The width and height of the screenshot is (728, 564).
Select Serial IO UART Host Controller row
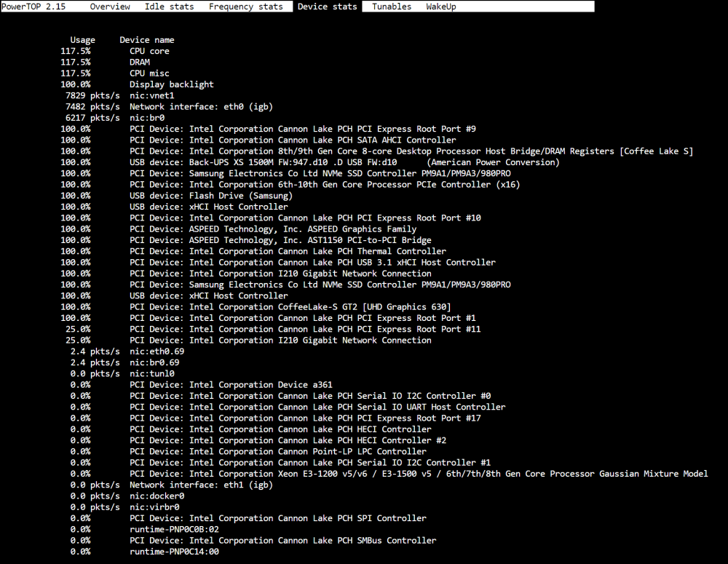tap(288, 408)
